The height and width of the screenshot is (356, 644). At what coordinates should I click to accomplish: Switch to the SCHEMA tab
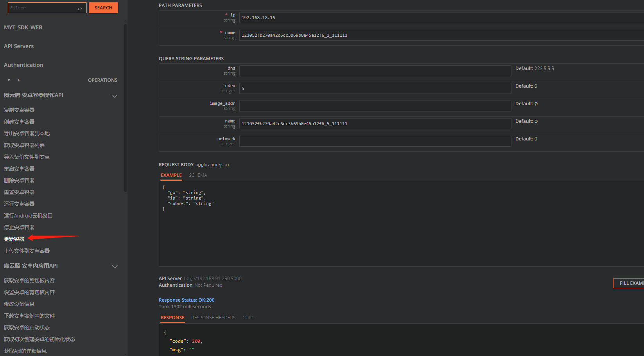tap(198, 175)
